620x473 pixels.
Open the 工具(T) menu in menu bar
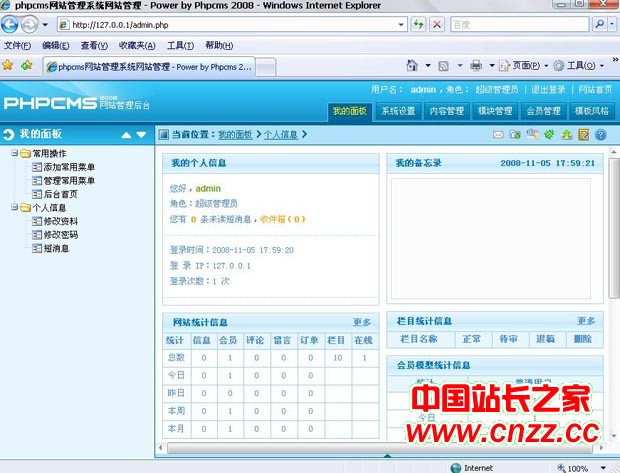pyautogui.click(x=180, y=45)
